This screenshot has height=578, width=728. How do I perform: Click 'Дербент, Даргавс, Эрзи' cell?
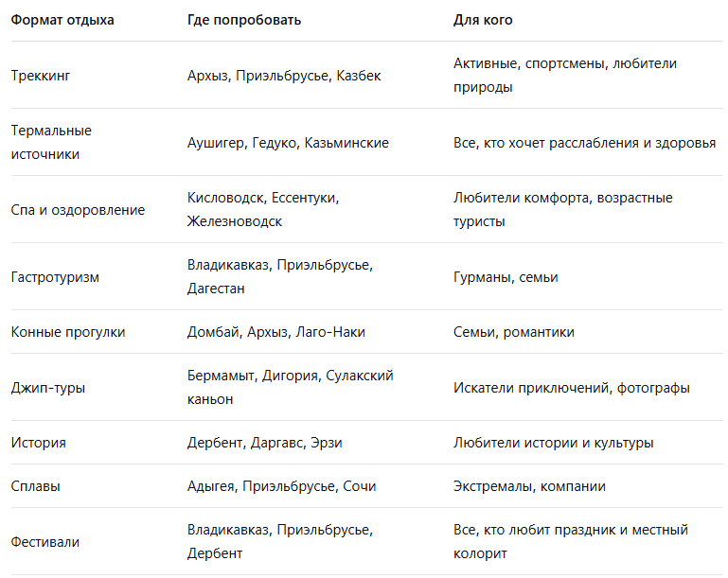[265, 443]
